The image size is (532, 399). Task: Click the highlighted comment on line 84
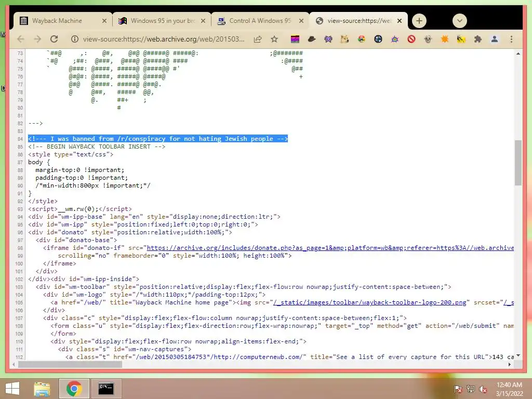point(158,139)
